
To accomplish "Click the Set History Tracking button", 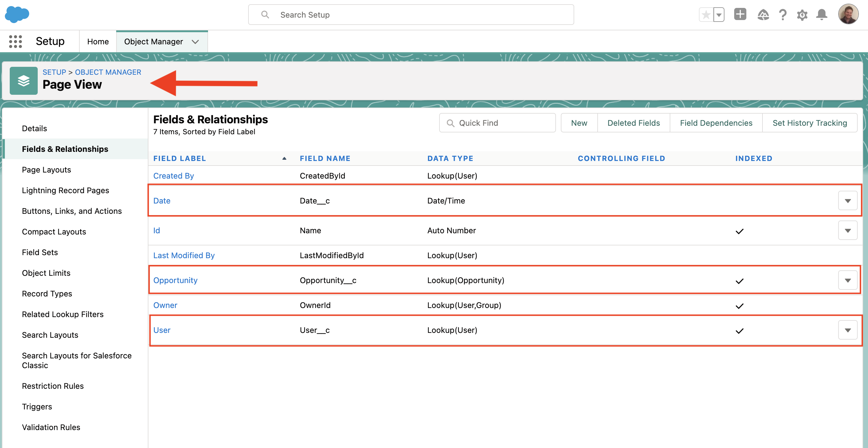I will point(809,123).
